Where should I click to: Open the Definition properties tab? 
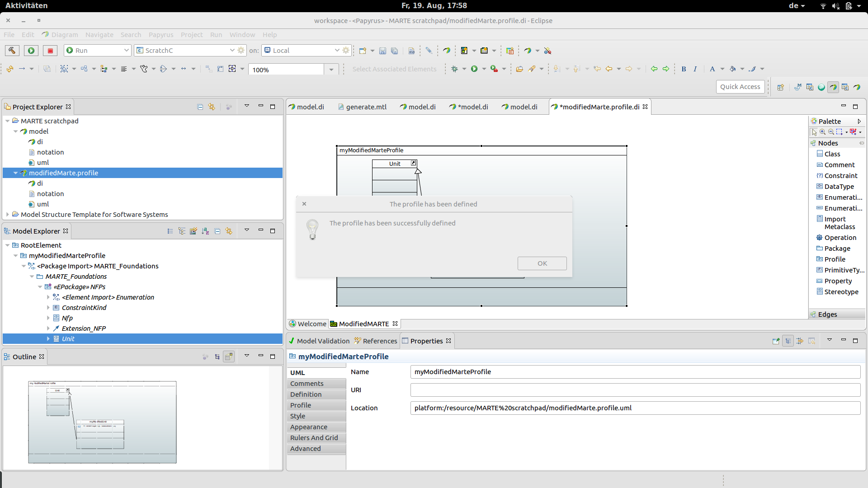click(x=316, y=394)
